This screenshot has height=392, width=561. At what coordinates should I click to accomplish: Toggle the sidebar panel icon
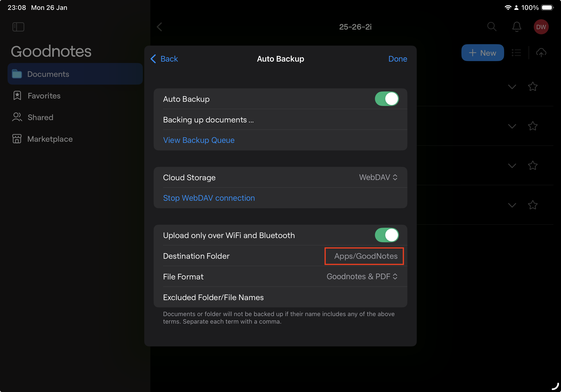point(18,27)
